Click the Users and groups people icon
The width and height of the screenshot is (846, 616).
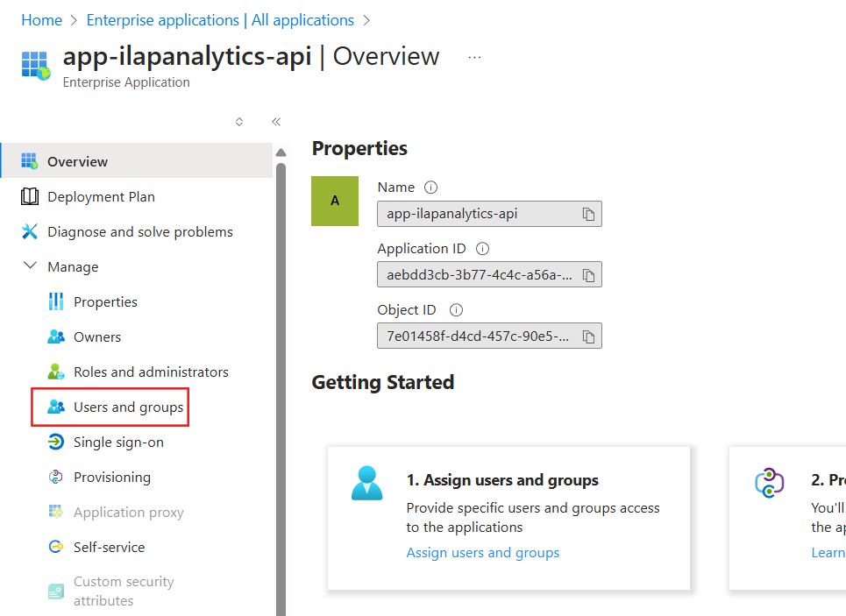click(x=56, y=407)
